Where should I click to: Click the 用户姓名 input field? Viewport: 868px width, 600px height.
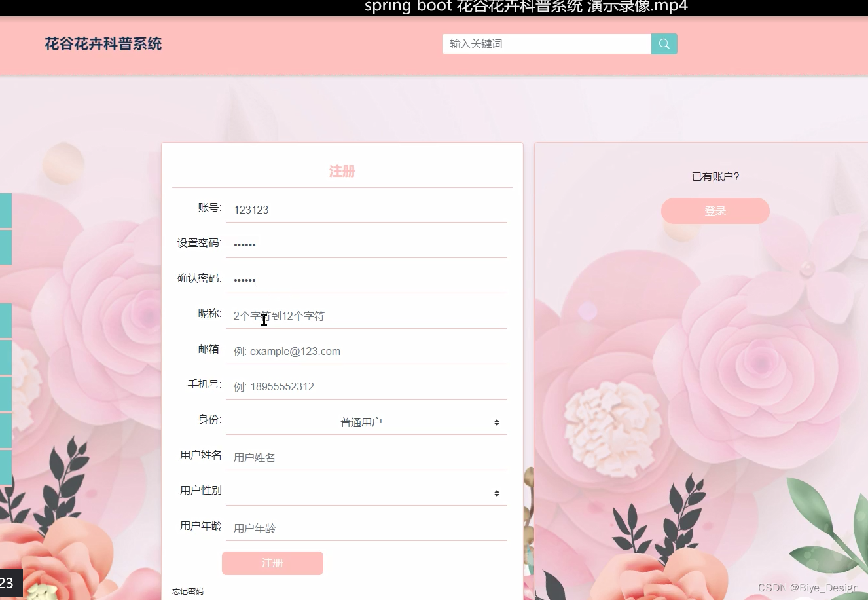tap(367, 457)
